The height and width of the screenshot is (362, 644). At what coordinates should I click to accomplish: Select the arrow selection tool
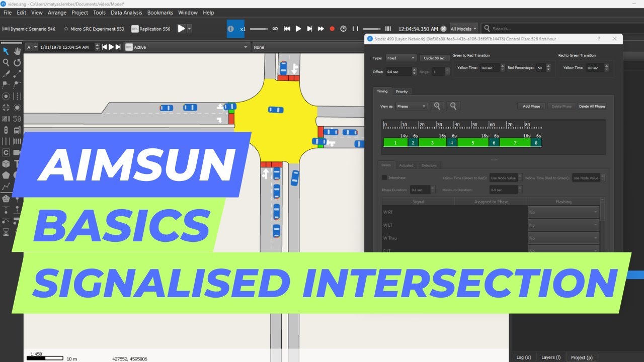[6, 51]
